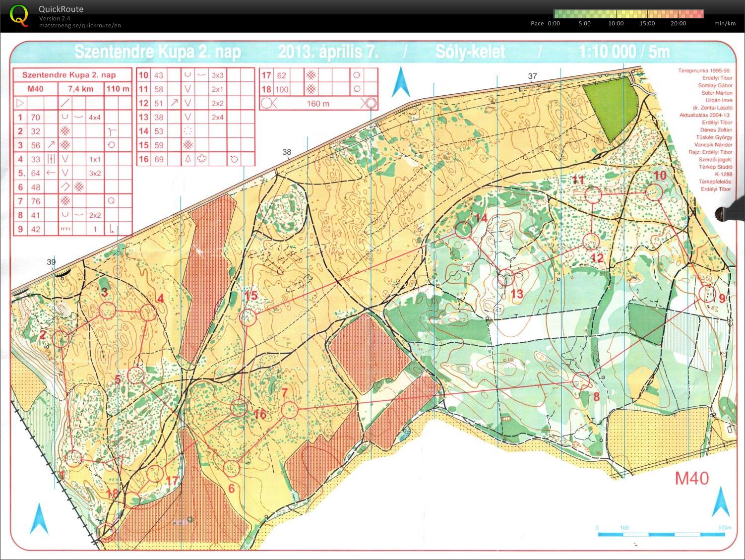The image size is (745, 560).
Task: Click the 'M40' cell in the description table
Action: point(35,89)
